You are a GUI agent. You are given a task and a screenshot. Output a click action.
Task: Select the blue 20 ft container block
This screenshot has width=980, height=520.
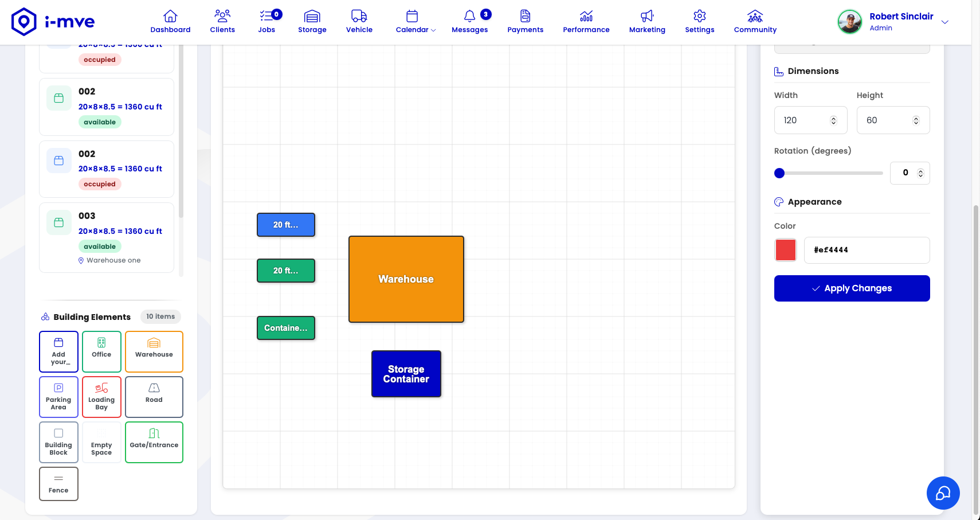click(x=286, y=225)
